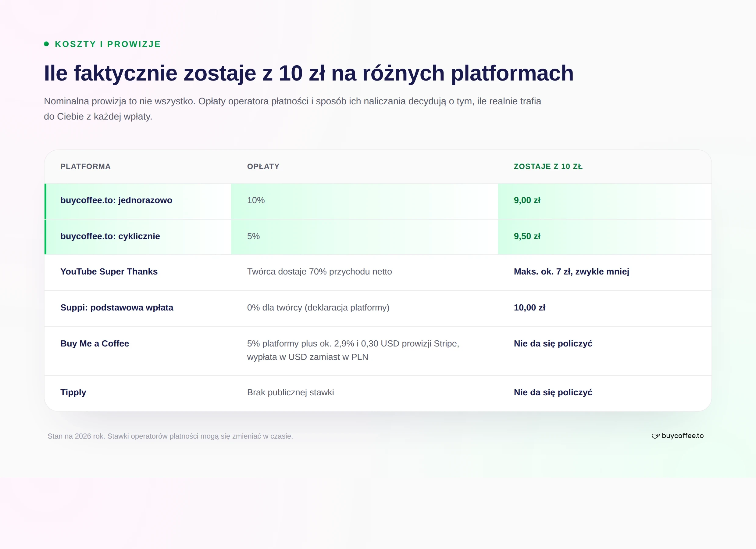
Task: Select the KOSZTY I PROWIZJE label
Action: click(108, 44)
